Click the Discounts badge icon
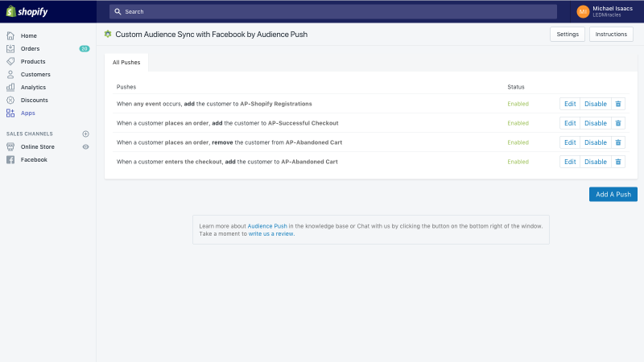This screenshot has height=362, width=644. (x=10, y=100)
